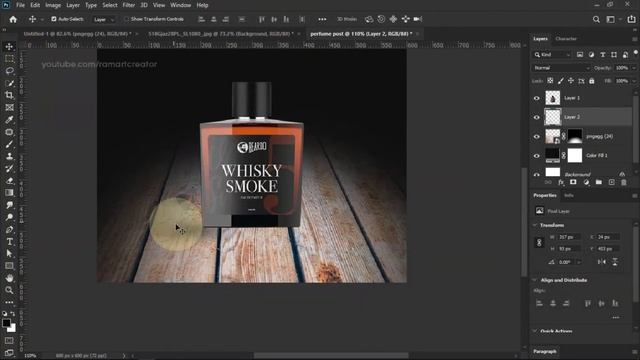Select the Horizontal Type tool

(9, 242)
